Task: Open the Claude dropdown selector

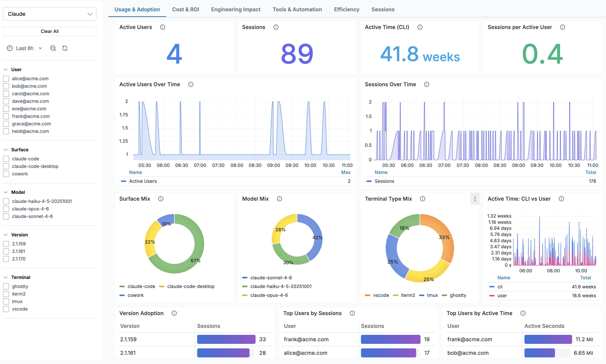Action: 50,14
